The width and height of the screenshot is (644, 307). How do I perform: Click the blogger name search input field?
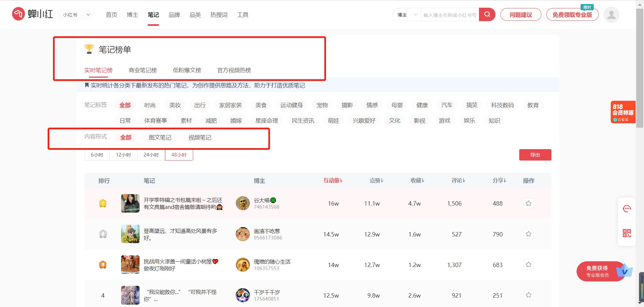(450, 15)
